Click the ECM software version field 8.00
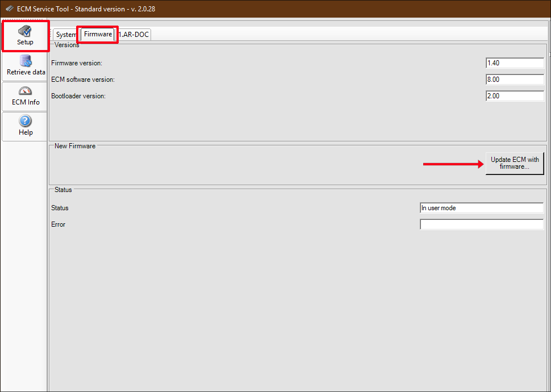This screenshot has height=392, width=551. (x=515, y=80)
